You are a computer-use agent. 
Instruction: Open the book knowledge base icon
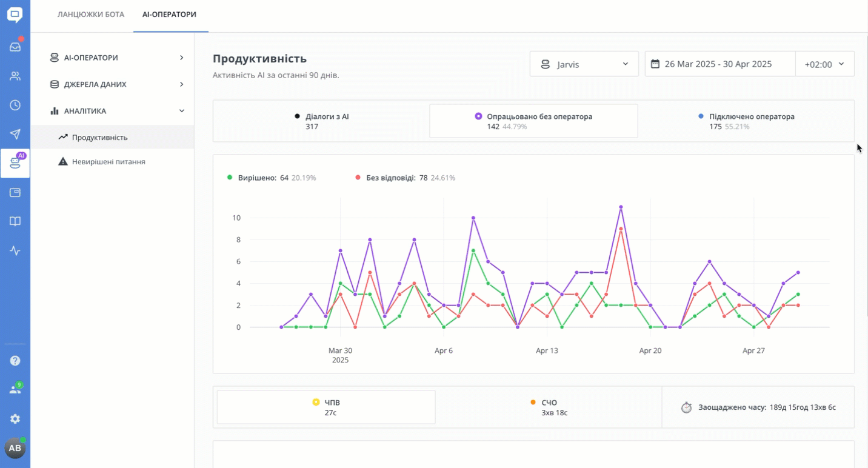(x=15, y=222)
